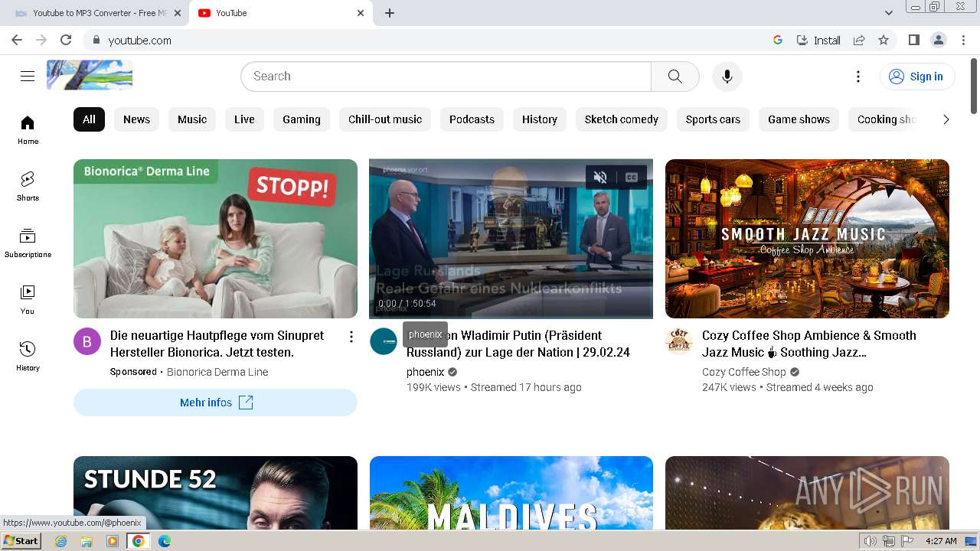Open phoenix channel name link
980x551 pixels.
click(x=426, y=372)
